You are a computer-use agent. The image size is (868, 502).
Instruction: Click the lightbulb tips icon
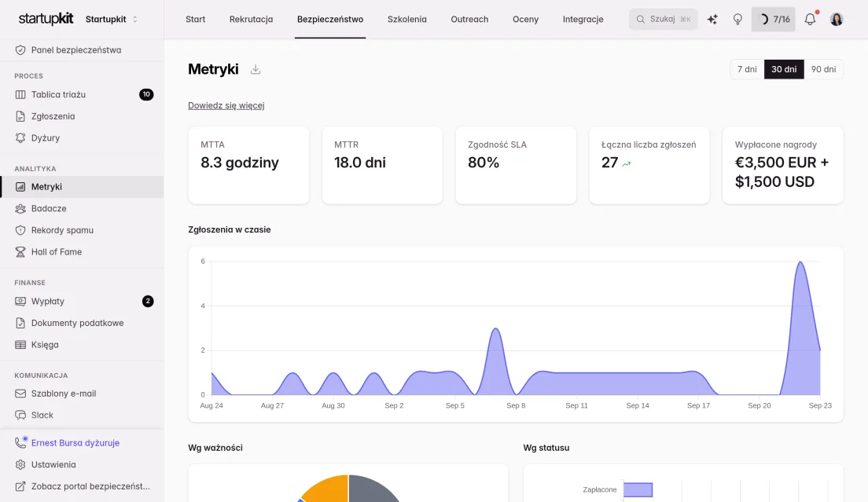[x=737, y=20]
